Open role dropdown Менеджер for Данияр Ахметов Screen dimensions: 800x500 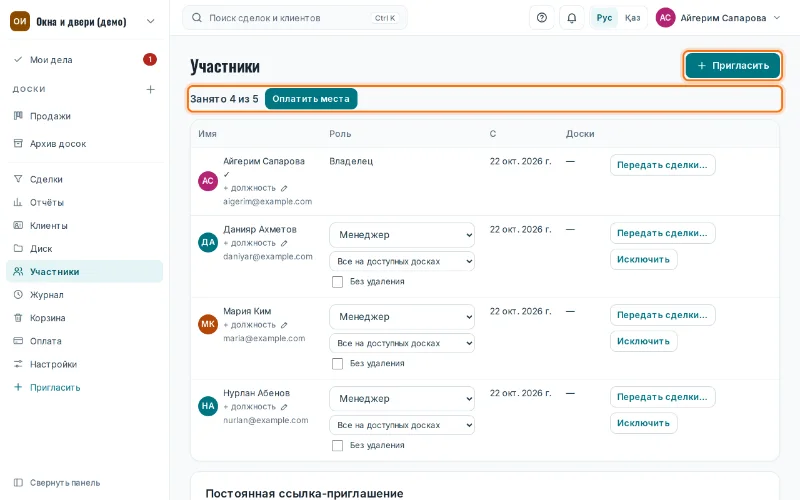pyautogui.click(x=402, y=235)
